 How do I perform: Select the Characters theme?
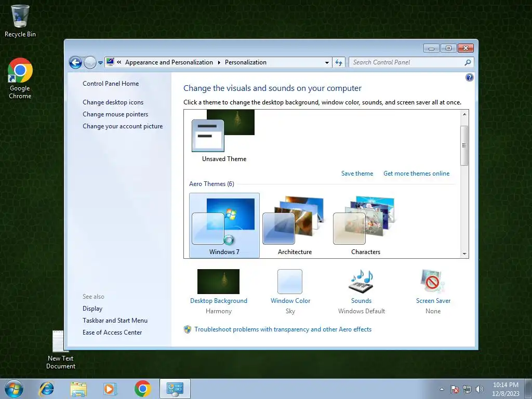365,225
